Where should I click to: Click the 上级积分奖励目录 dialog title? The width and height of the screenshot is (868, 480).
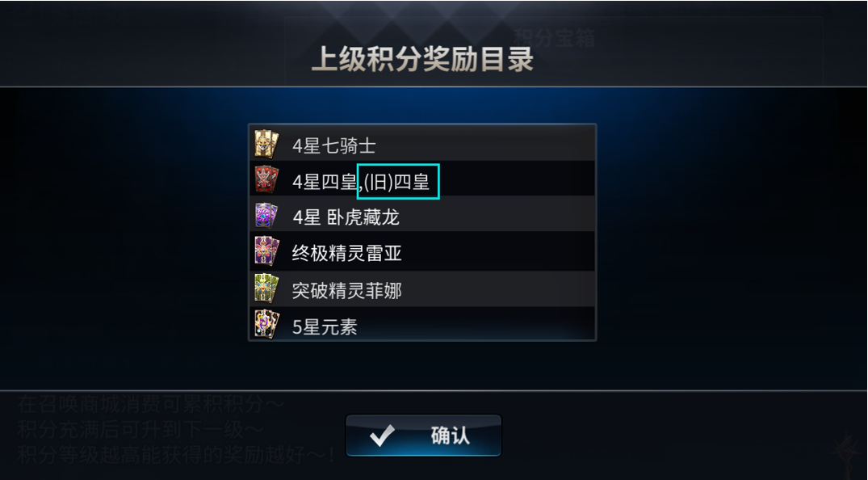pos(423,59)
